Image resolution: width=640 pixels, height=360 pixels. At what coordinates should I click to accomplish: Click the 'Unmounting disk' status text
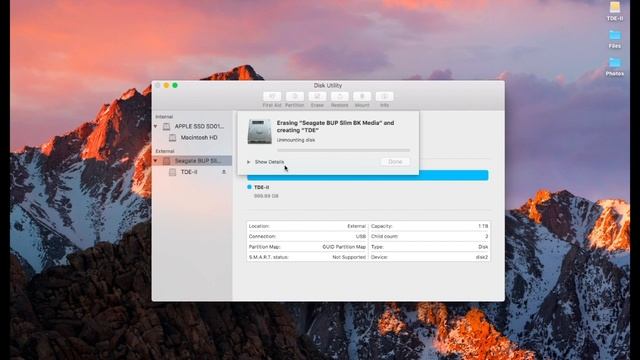(x=296, y=140)
